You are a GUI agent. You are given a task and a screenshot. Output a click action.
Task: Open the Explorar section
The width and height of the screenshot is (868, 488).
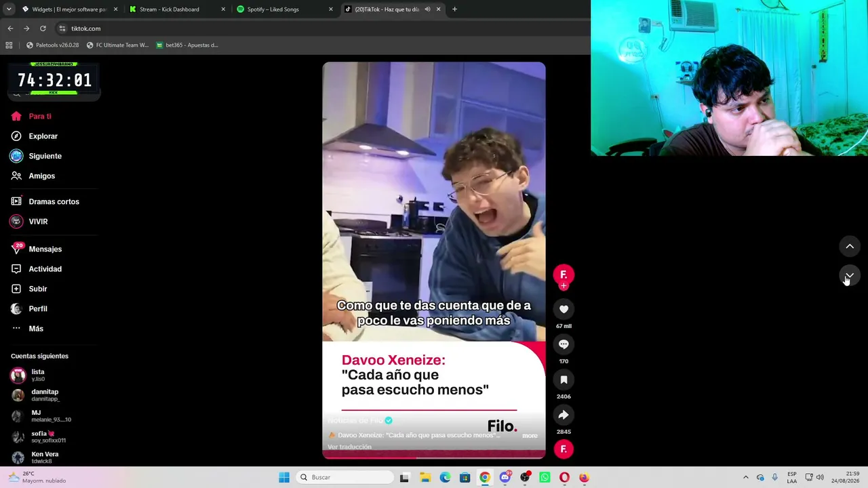point(35,136)
